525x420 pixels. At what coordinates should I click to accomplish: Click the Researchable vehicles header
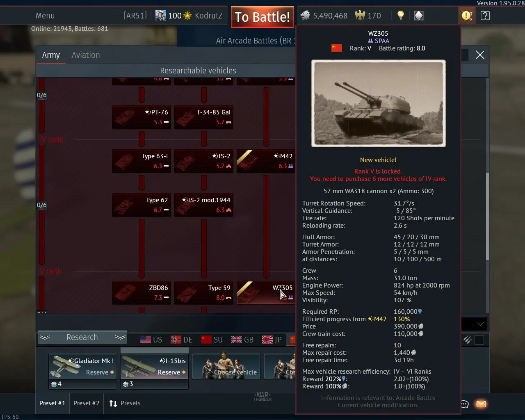(198, 71)
